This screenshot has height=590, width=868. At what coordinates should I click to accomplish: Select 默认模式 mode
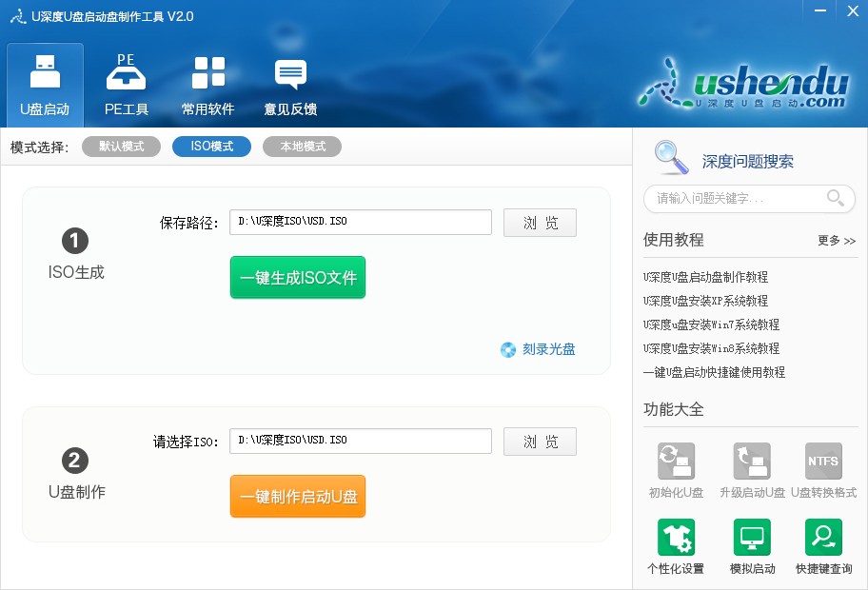(121, 147)
